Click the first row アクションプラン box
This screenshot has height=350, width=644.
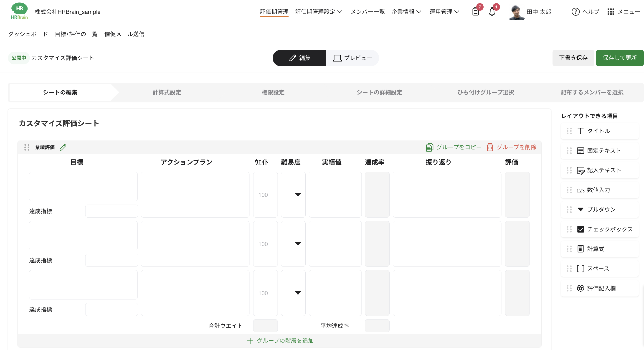pos(195,195)
